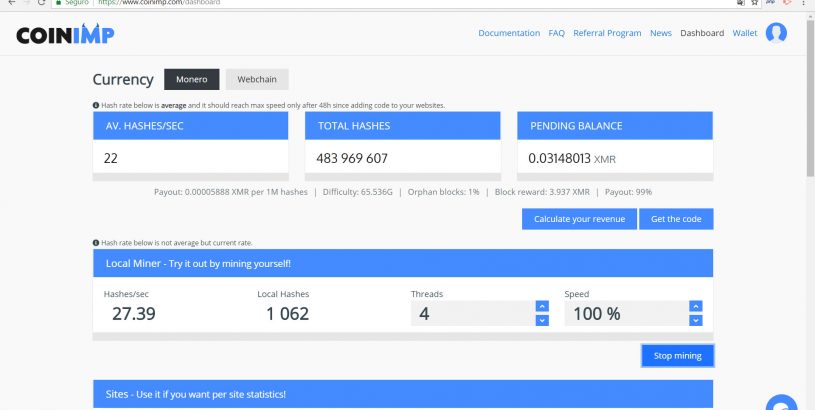Click the Local Hashes value 1 062

point(287,313)
